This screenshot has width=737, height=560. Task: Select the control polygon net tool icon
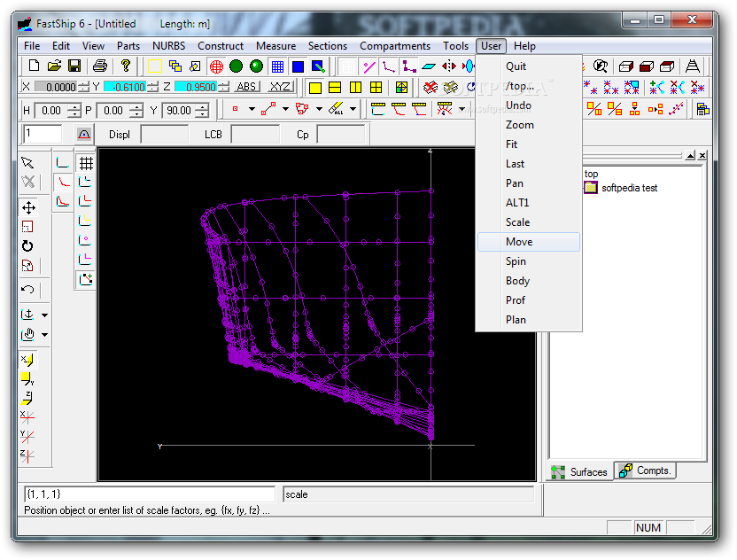click(302, 109)
